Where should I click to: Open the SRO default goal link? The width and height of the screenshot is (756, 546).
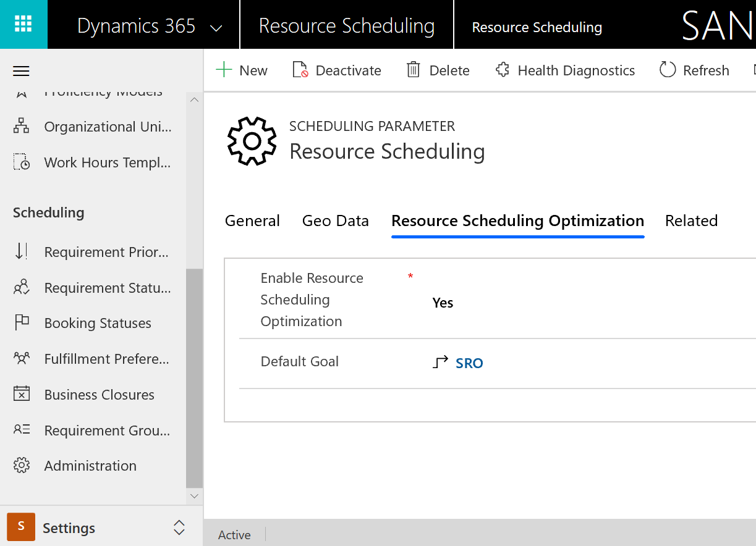(469, 363)
